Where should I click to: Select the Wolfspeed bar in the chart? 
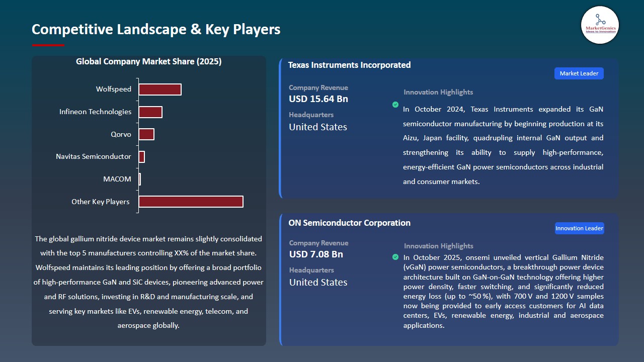159,89
